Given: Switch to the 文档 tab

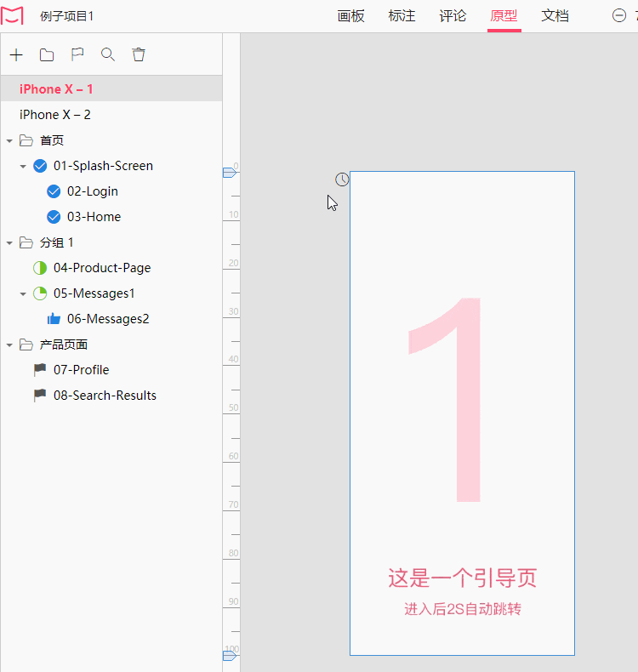Looking at the screenshot, I should coord(555,16).
